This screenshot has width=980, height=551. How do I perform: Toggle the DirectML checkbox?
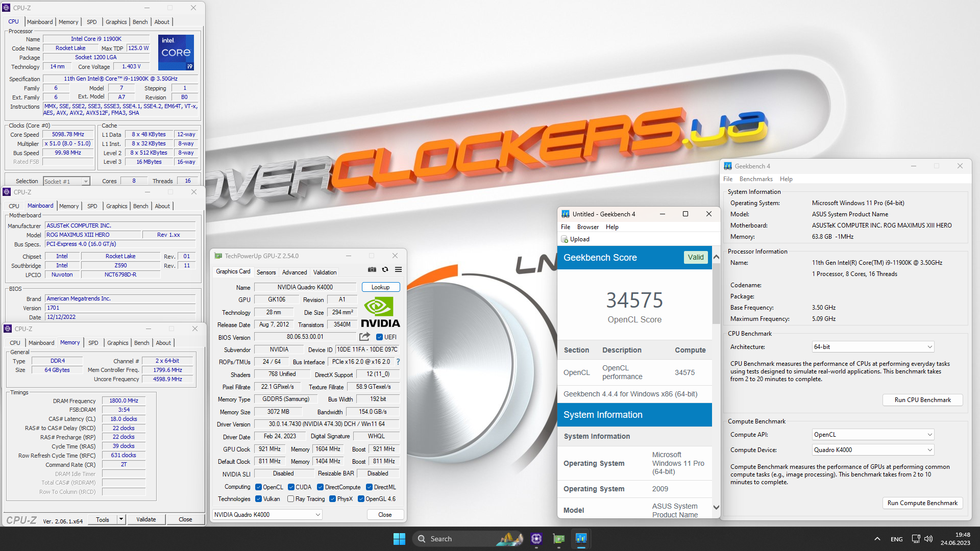(370, 487)
